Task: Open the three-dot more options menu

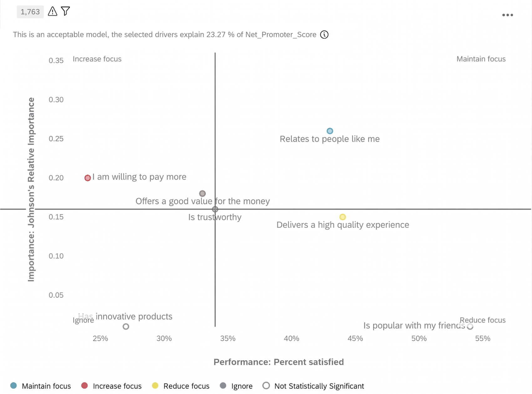Action: [x=507, y=15]
